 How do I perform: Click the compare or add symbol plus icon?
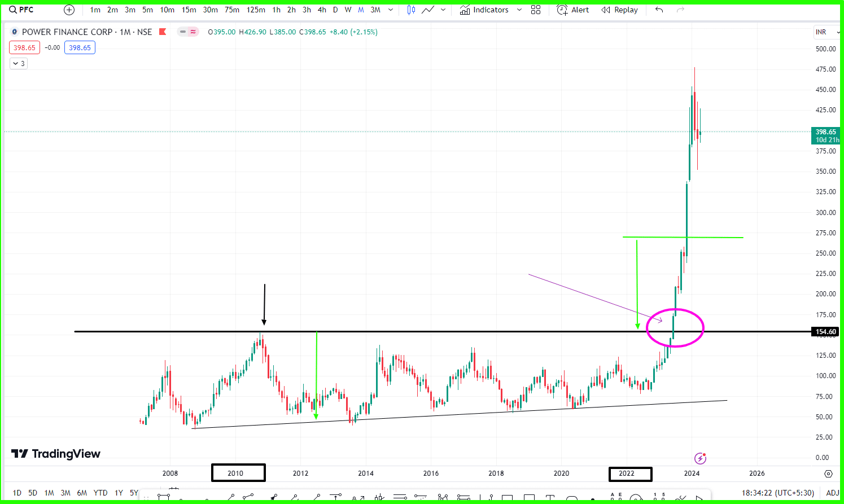pyautogui.click(x=69, y=10)
